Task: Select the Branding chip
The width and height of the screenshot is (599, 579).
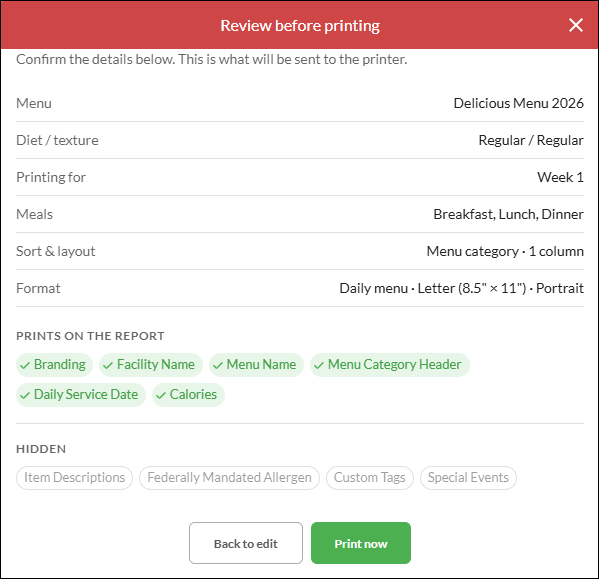Action: click(54, 365)
